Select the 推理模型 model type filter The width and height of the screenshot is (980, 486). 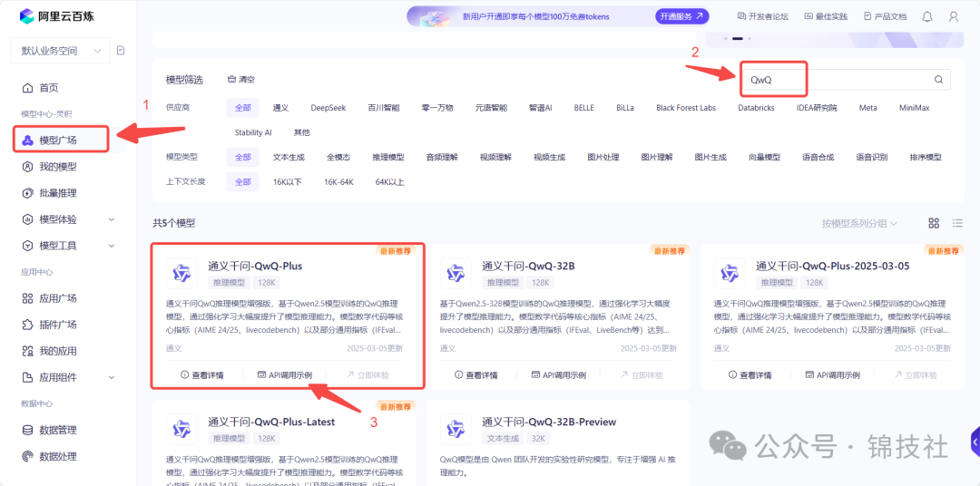pyautogui.click(x=388, y=158)
